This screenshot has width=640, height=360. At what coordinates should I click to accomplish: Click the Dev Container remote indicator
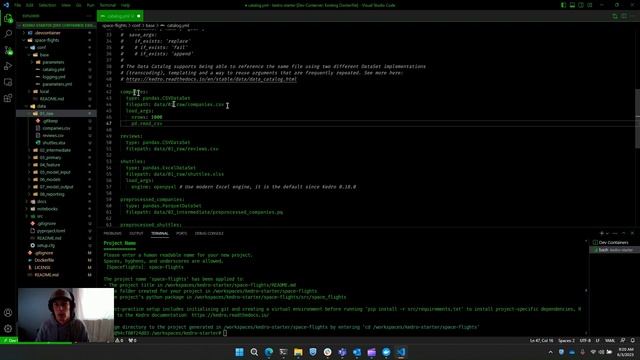click(x=9, y=340)
